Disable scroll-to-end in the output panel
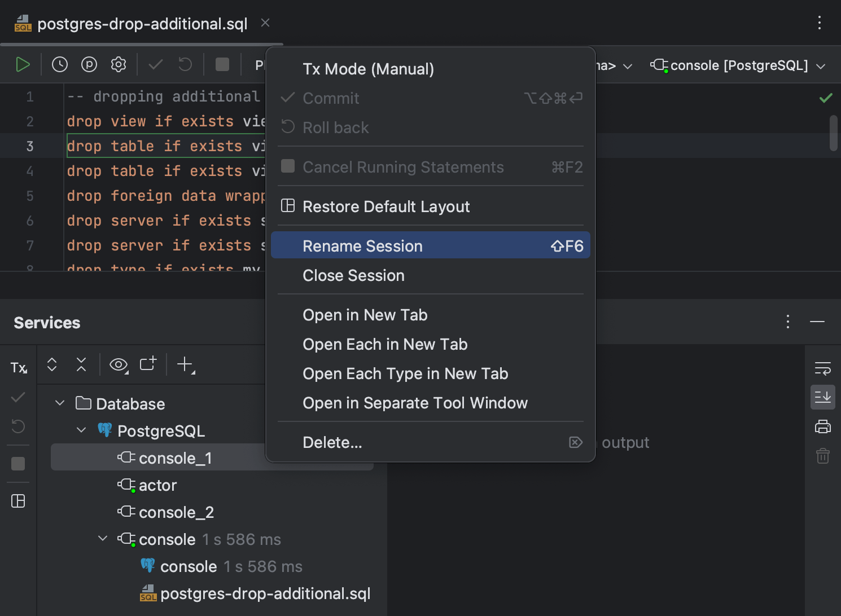 (823, 397)
